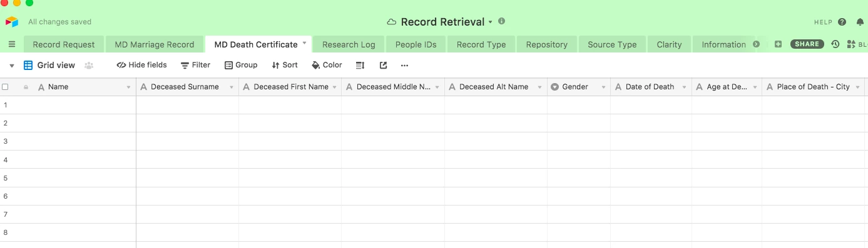Expand the views sidebar arrow

(12, 66)
